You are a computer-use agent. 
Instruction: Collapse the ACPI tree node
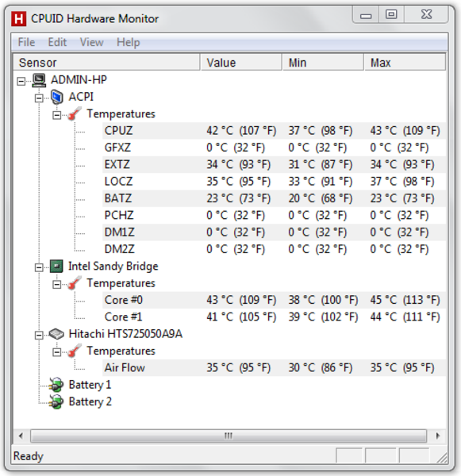click(x=39, y=98)
